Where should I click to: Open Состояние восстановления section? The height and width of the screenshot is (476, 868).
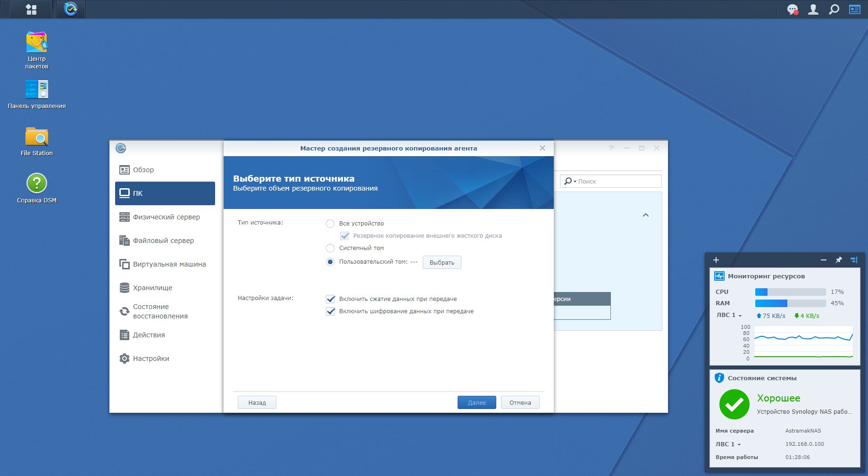click(x=165, y=311)
